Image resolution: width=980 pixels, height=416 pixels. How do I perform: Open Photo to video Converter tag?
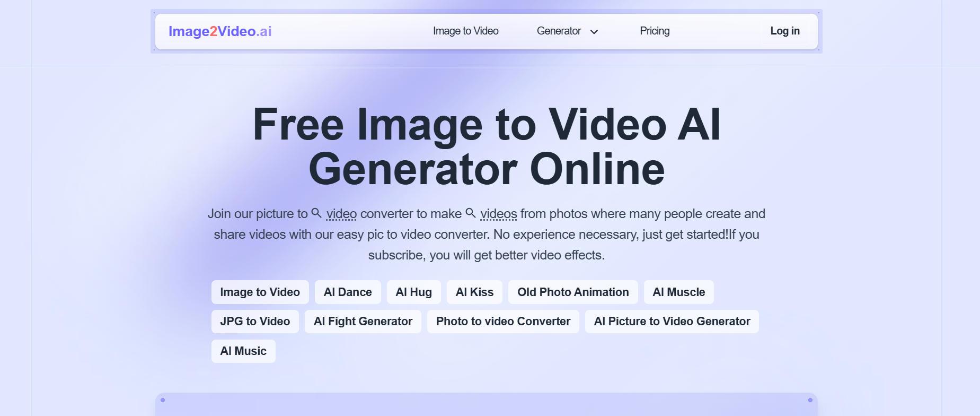[x=503, y=322]
